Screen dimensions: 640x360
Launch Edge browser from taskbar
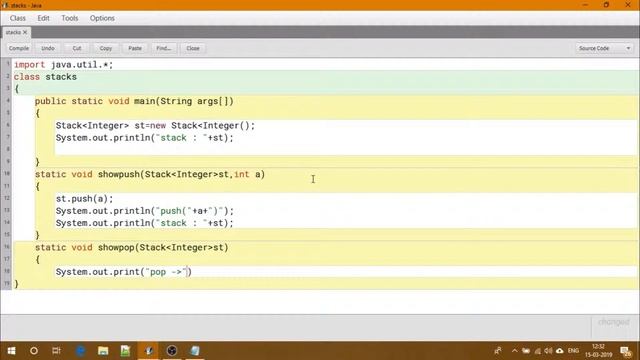[80, 351]
